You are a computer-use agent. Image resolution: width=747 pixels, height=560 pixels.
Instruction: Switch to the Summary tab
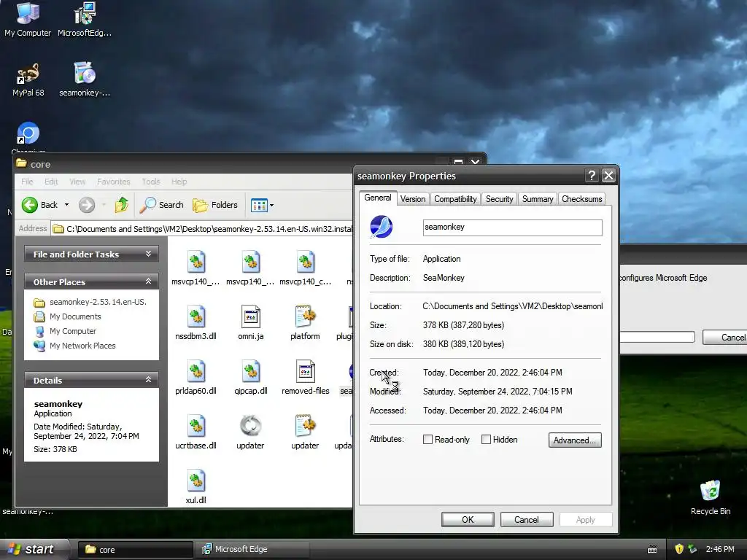538,199
